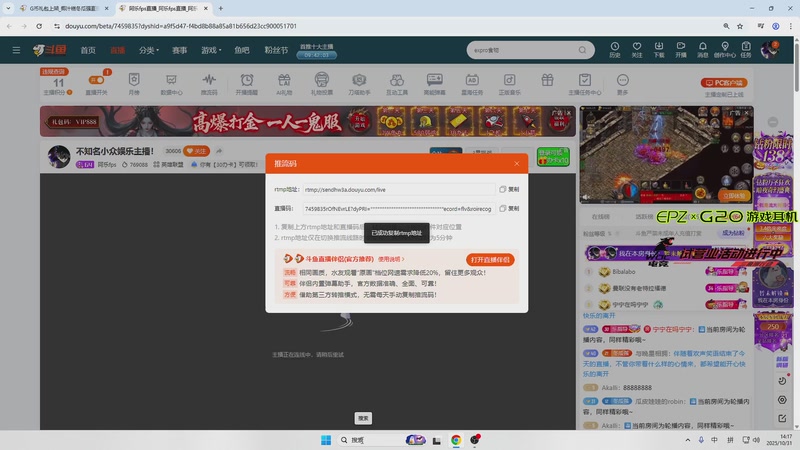
Task: Open the 开播提醒 alarm clock tool
Action: tap(246, 84)
